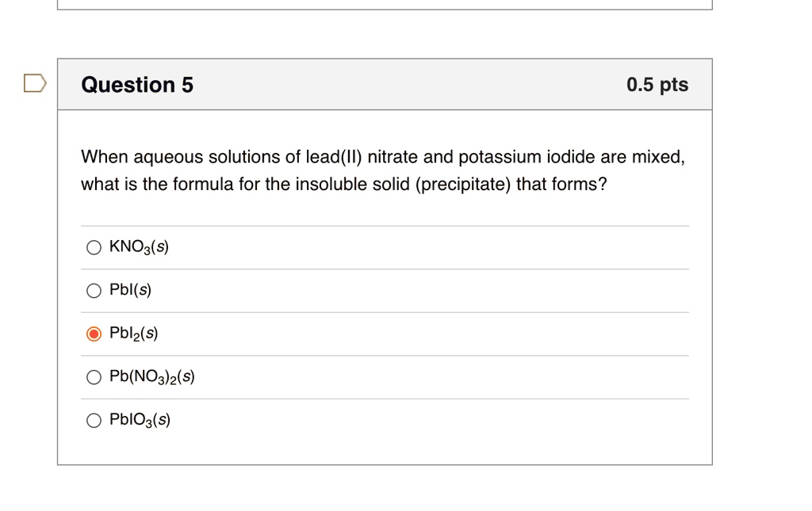Select the Pb(NO3)2(s) radio button
The image size is (812, 511).
(94, 377)
